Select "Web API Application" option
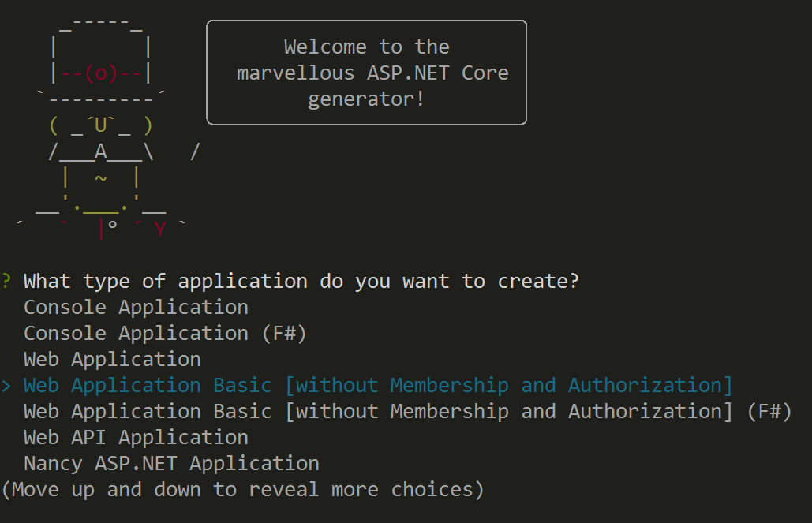812x523 pixels. pyautogui.click(x=136, y=438)
